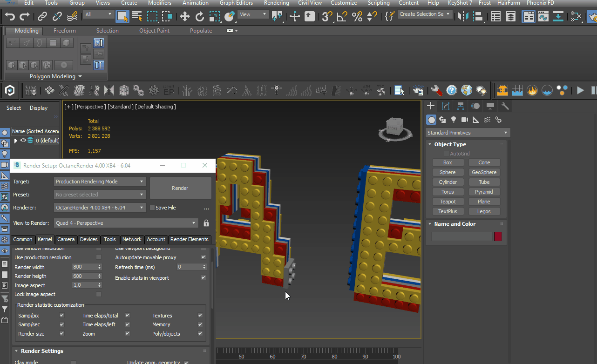
Task: Open the Display menu in Scene Explorer
Action: coord(39,108)
